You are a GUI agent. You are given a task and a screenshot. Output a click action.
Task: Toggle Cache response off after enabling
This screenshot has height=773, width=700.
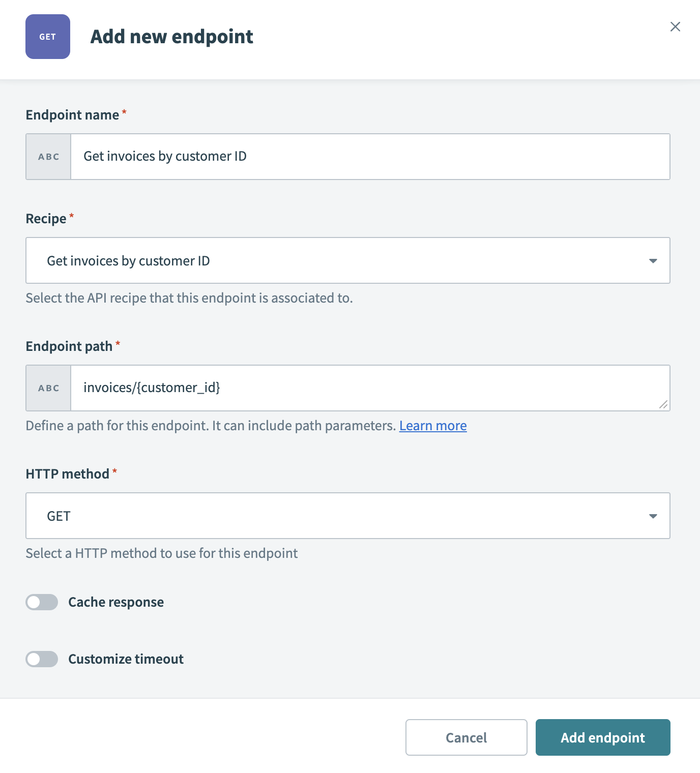[42, 602]
